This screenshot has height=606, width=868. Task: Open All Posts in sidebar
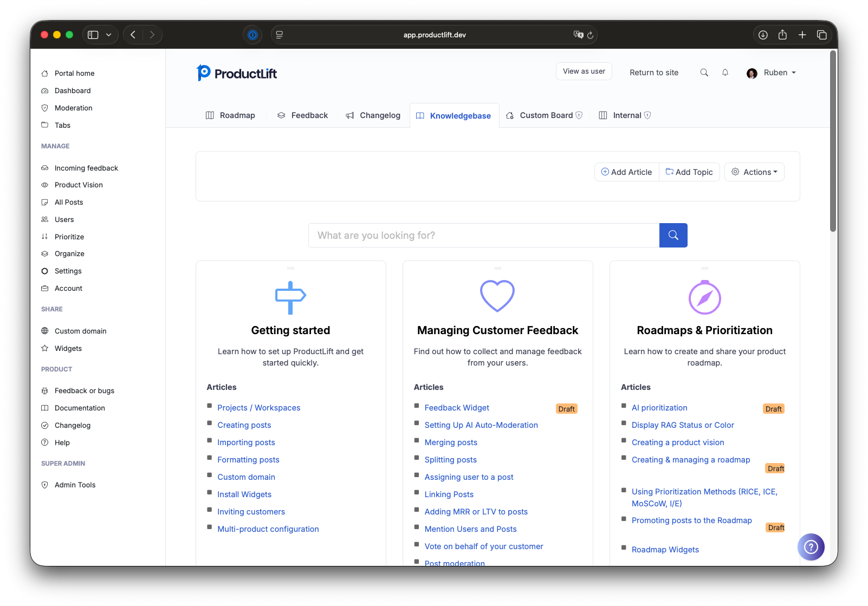[x=69, y=203]
